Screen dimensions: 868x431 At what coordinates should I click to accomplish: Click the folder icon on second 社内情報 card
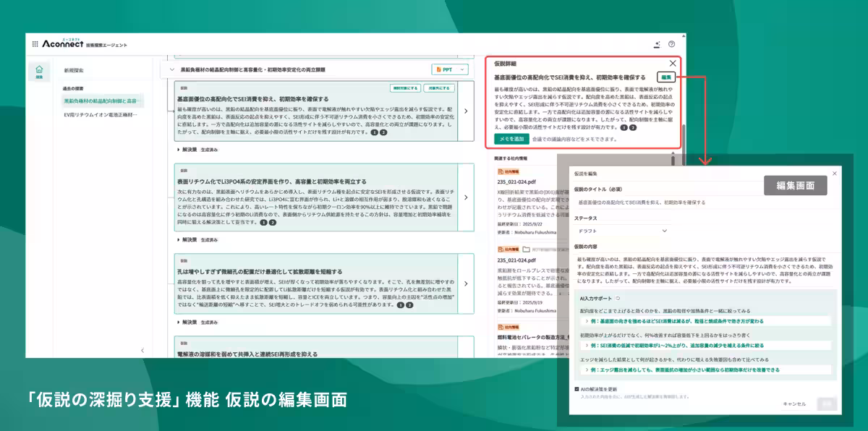(x=526, y=249)
